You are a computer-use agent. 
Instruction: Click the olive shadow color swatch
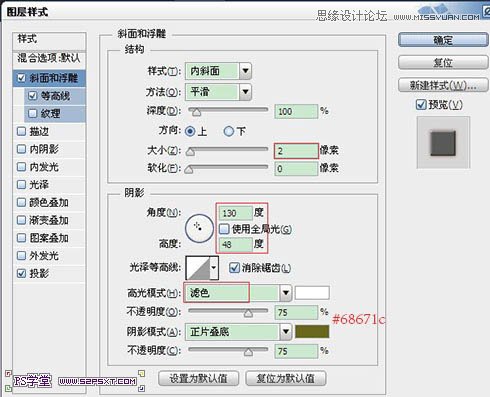tap(312, 332)
